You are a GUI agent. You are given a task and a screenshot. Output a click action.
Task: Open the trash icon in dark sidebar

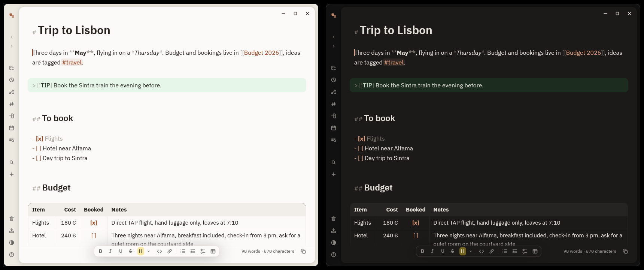(334, 219)
